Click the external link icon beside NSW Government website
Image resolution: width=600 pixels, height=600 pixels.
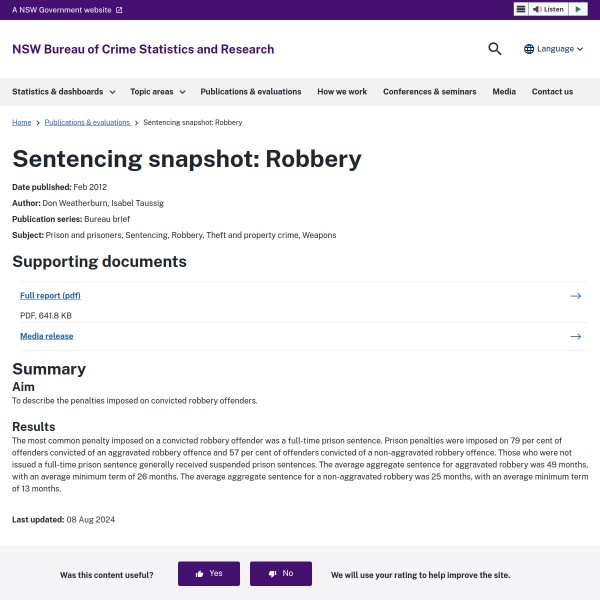pos(119,10)
